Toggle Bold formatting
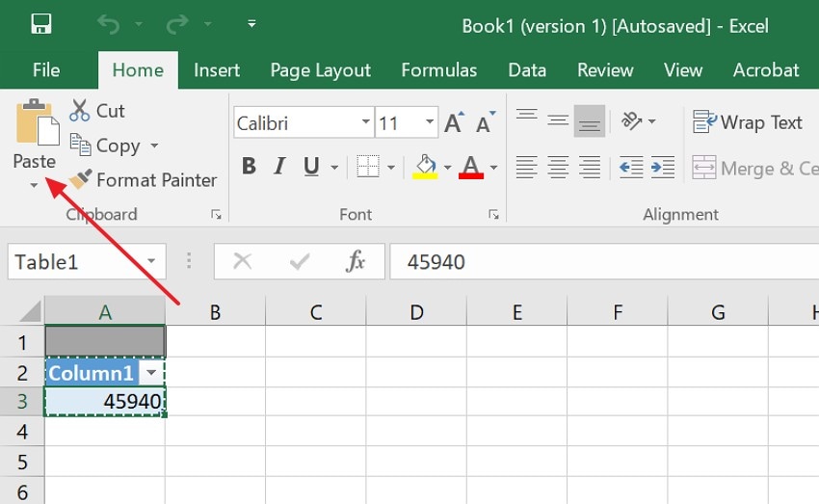The width and height of the screenshot is (819, 504). click(249, 167)
